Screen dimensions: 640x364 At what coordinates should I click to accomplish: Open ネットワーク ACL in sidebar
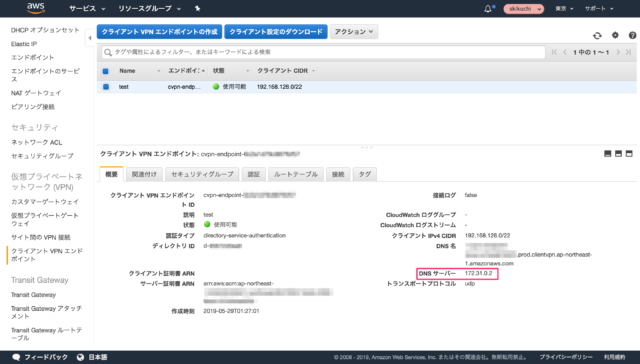click(x=36, y=142)
